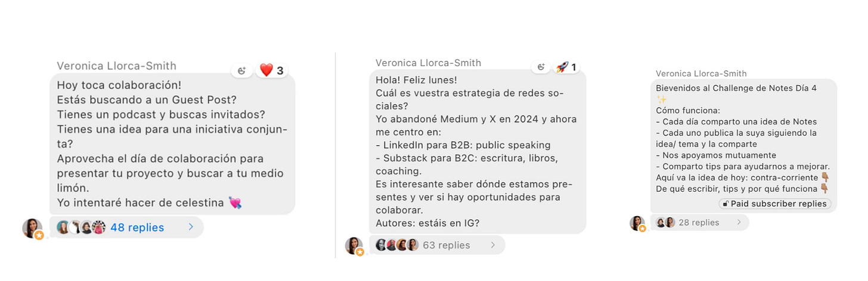Expand the 28 replies chevron arrow
Screen dimensions: 868x281
(739, 222)
